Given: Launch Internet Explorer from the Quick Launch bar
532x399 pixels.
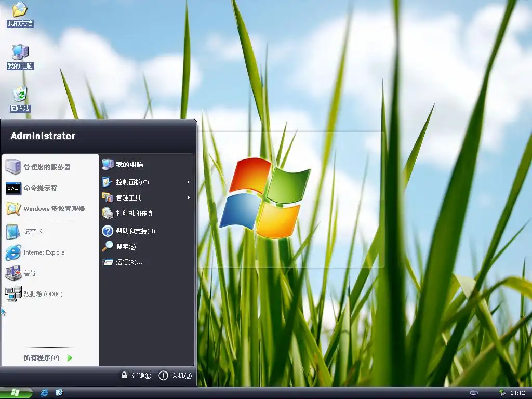Looking at the screenshot, I should [x=44, y=393].
